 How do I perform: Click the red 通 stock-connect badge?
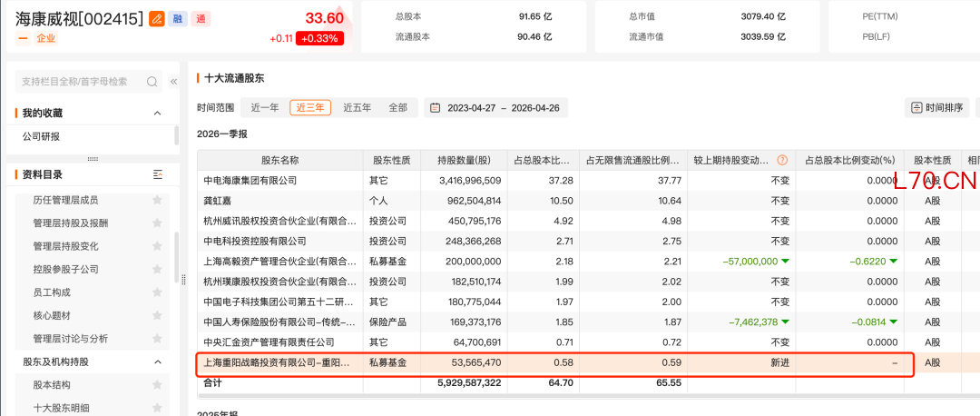(x=201, y=18)
